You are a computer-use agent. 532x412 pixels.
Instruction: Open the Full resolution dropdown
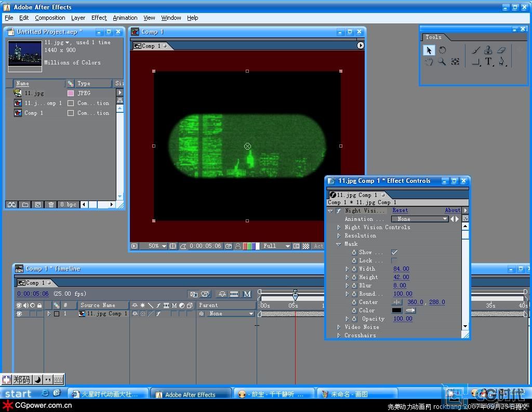click(x=276, y=246)
